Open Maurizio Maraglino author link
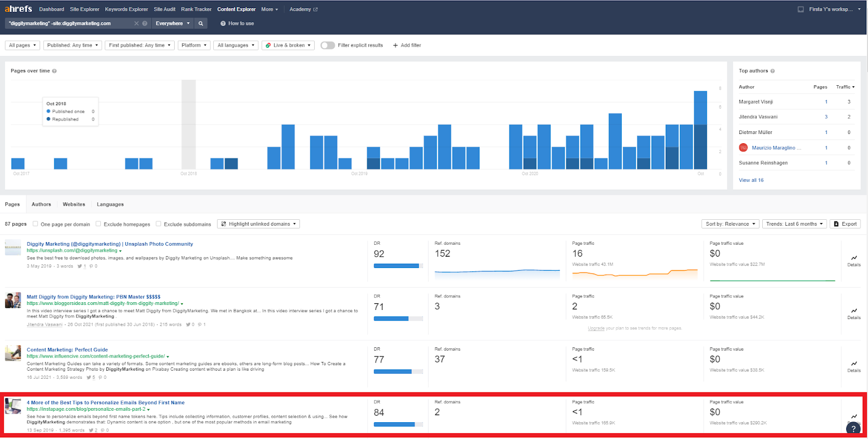868x439 pixels. pyautogui.click(x=776, y=148)
